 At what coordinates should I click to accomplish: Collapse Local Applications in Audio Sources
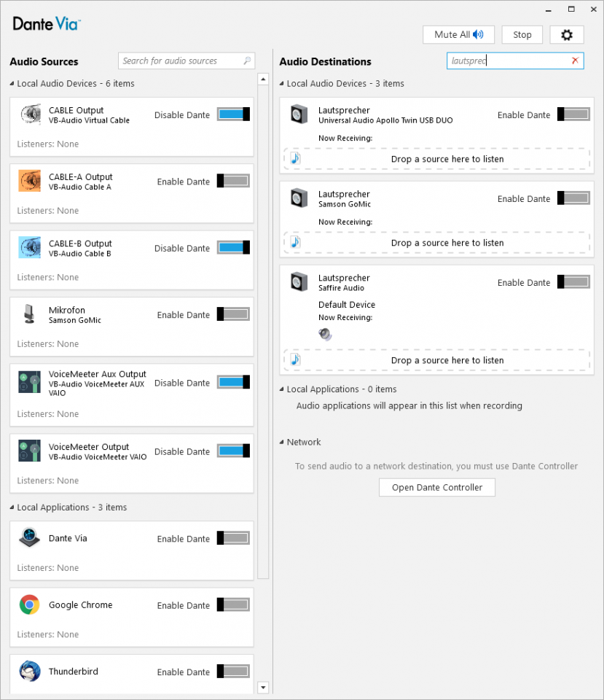click(x=12, y=507)
